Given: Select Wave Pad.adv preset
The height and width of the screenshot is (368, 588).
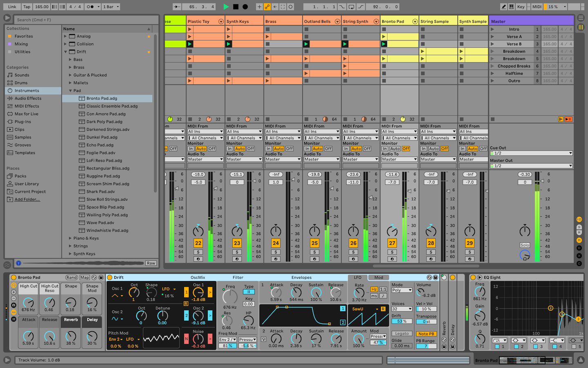Looking at the screenshot, I should [x=100, y=222].
